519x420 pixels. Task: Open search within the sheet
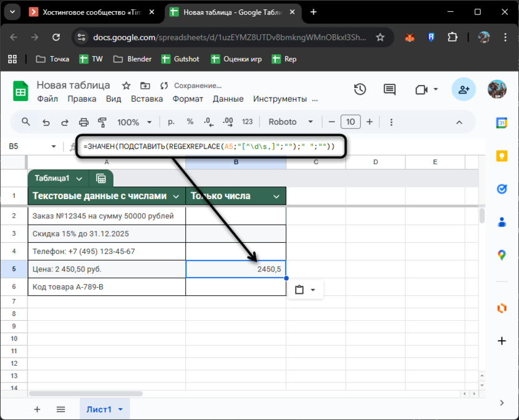click(x=25, y=122)
